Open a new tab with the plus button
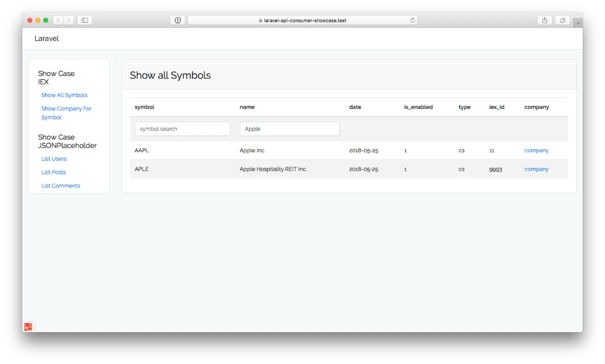Viewport: 605px width, 364px height. point(578,22)
